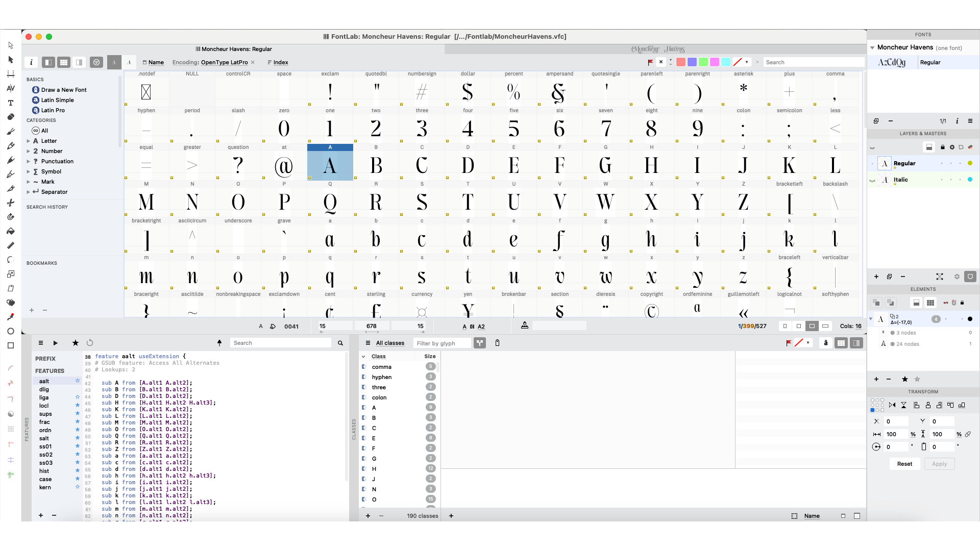Select the Text tool in left toolbar
The image size is (980, 551).
(x=10, y=103)
